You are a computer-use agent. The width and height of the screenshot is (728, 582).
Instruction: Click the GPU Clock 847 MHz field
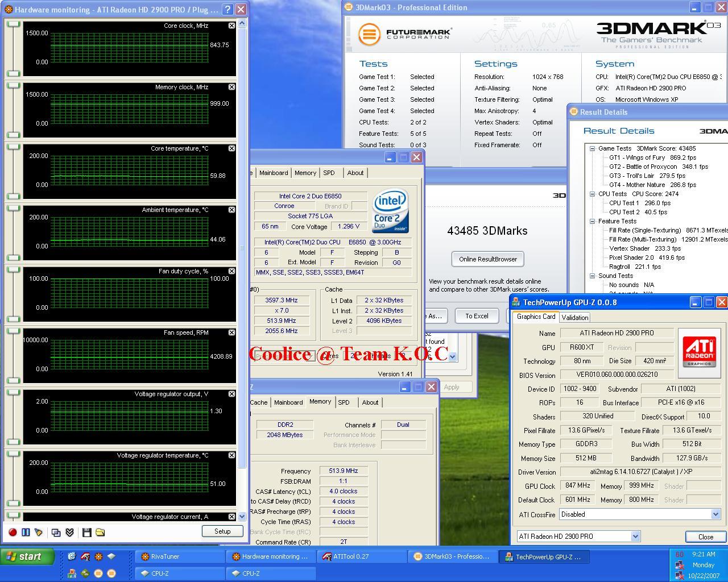(x=577, y=486)
